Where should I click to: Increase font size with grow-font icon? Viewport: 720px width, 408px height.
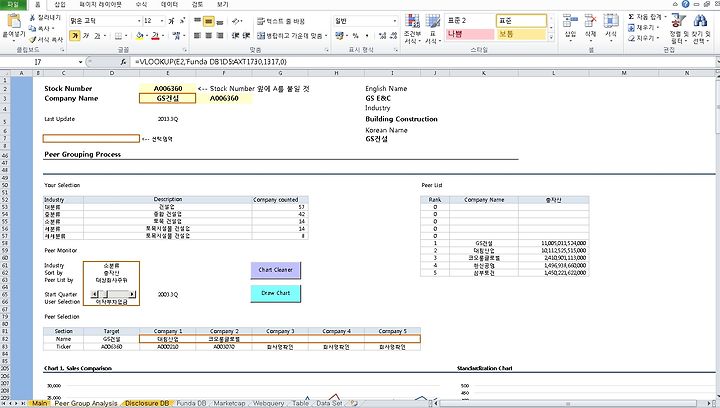(x=171, y=21)
